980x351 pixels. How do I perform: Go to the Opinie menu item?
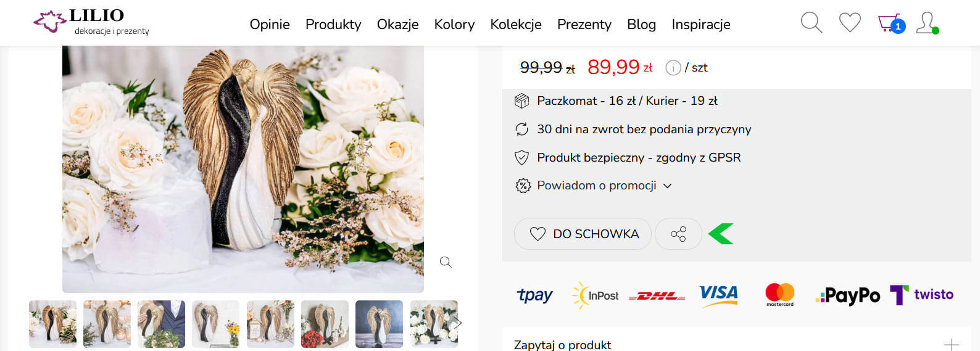point(270,25)
